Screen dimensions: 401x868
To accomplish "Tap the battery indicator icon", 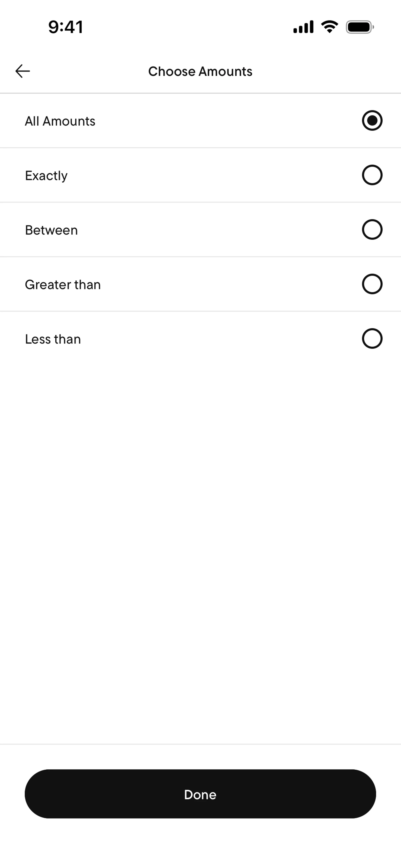I will (x=360, y=27).
